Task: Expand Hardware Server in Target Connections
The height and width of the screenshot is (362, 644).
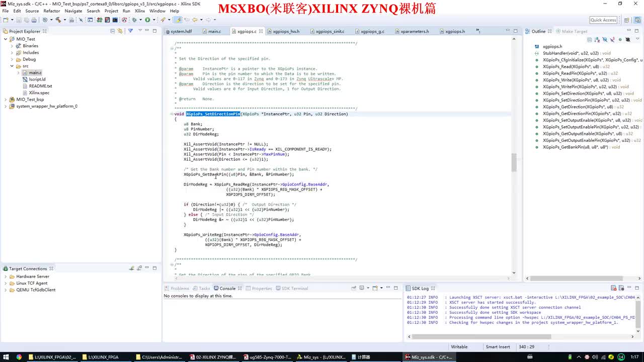Action: pos(6,277)
